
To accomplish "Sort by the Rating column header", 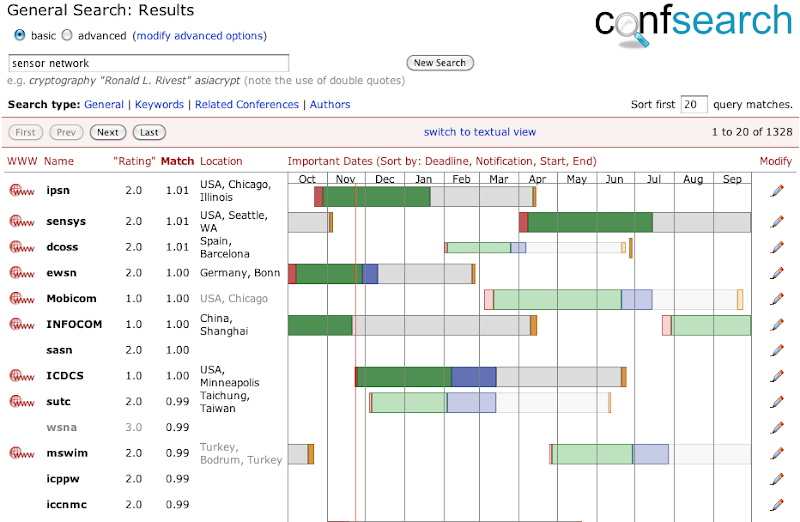I will [x=134, y=161].
